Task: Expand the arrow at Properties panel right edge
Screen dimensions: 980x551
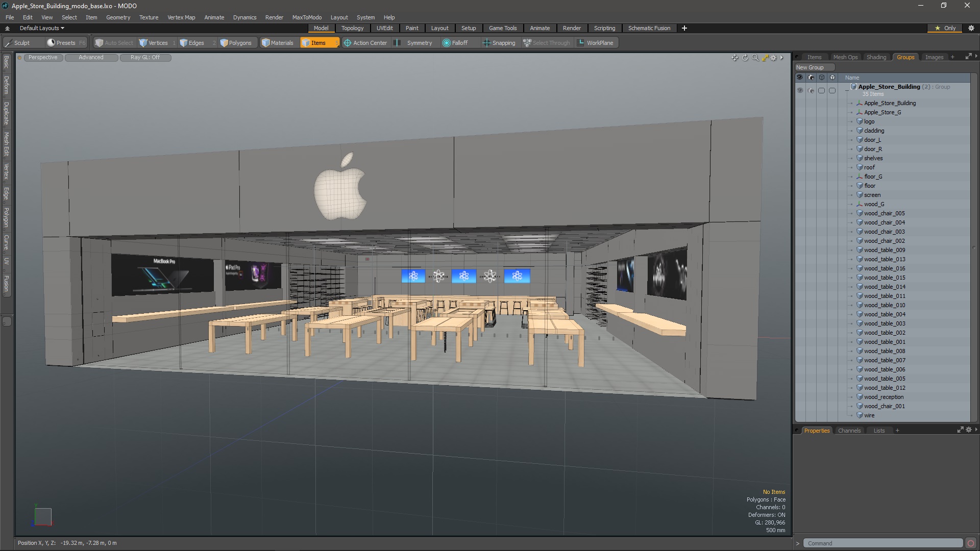Action: tap(976, 430)
